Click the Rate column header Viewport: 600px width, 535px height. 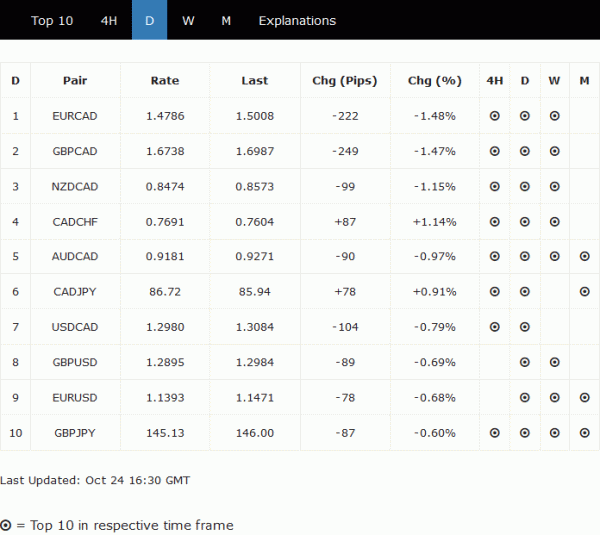[x=165, y=80]
